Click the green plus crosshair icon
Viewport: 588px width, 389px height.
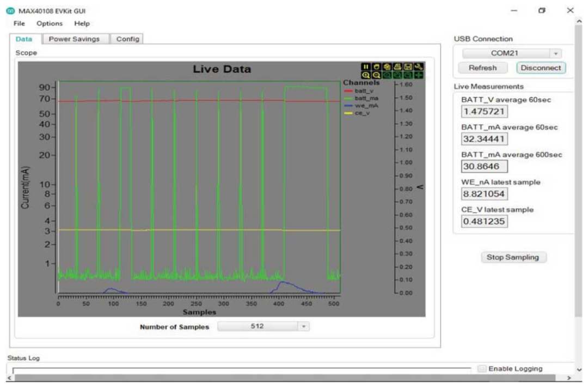pyautogui.click(x=419, y=75)
